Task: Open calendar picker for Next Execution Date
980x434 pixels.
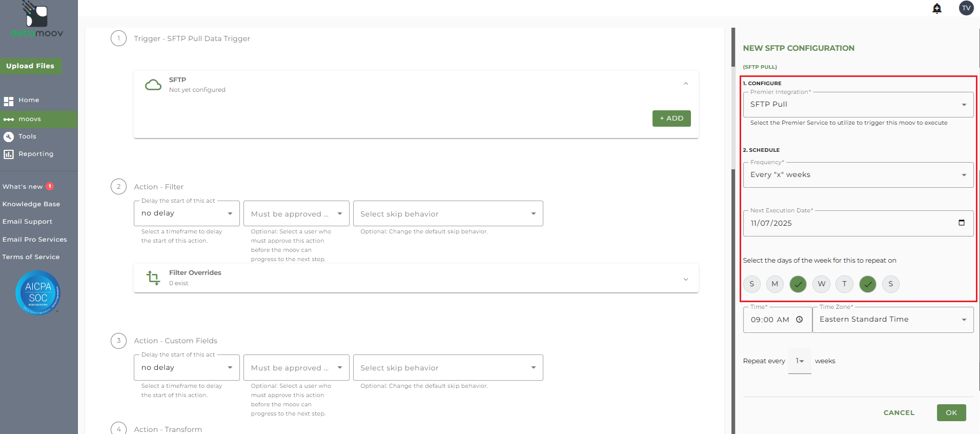Action: (961, 223)
